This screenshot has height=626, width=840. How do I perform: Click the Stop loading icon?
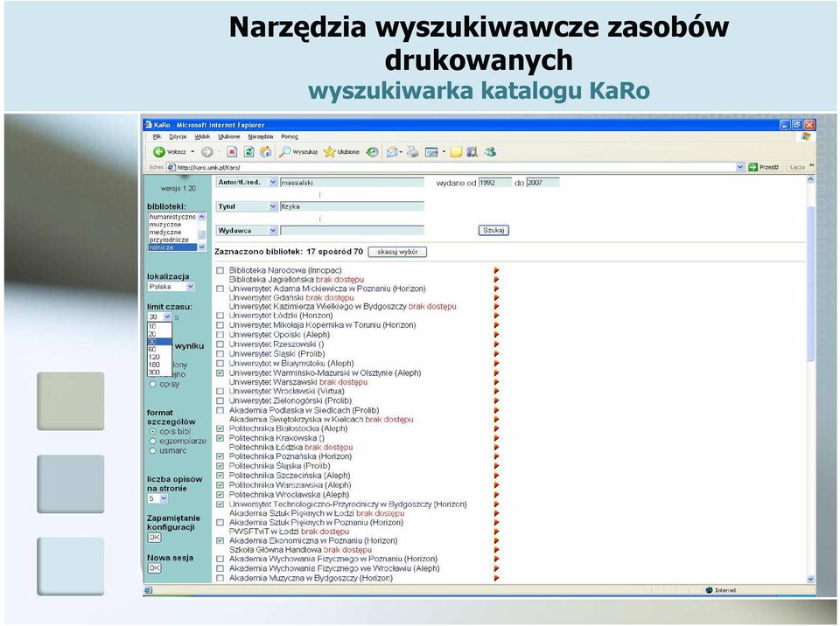tap(232, 152)
